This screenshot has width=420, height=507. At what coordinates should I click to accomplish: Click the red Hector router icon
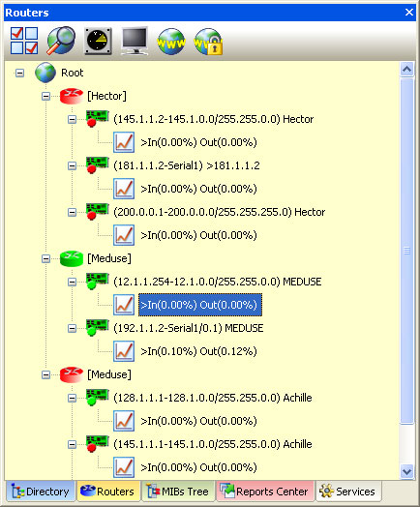point(72,97)
